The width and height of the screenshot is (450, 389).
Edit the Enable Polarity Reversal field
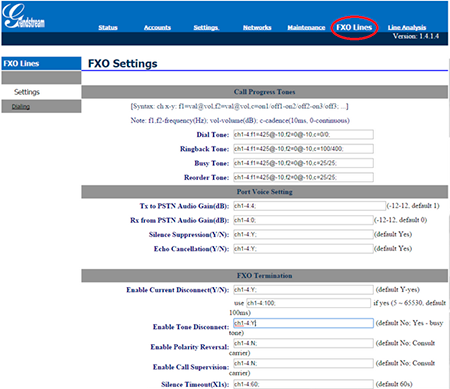pyautogui.click(x=303, y=343)
